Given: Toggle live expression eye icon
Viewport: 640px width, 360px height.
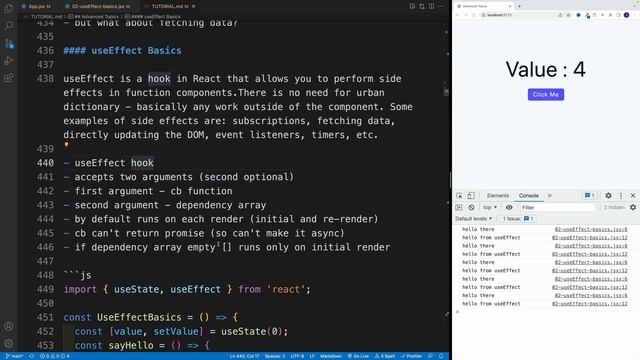Looking at the screenshot, I should [509, 207].
